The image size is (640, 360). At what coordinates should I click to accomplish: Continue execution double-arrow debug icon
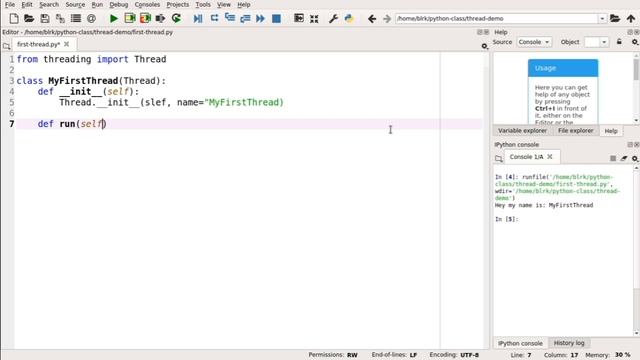point(260,18)
